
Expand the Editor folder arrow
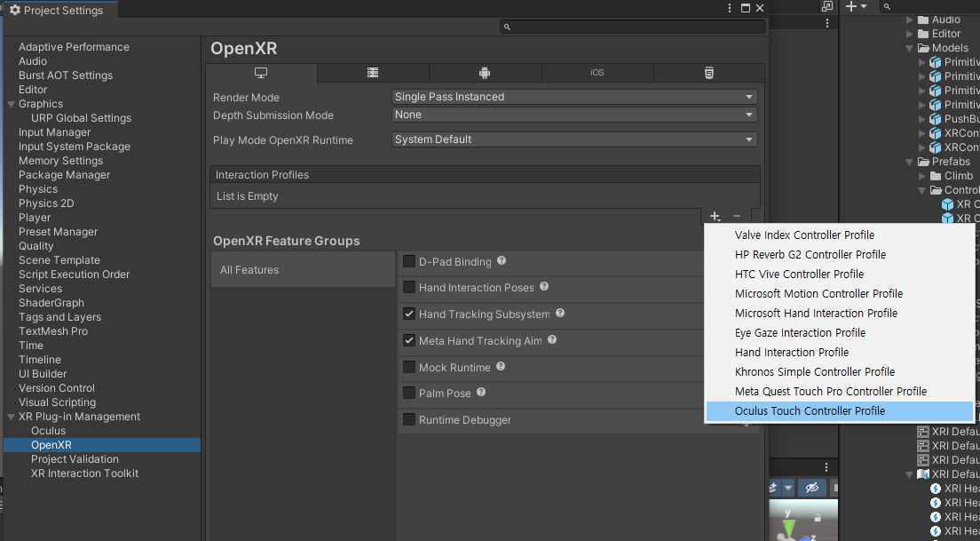[909, 35]
